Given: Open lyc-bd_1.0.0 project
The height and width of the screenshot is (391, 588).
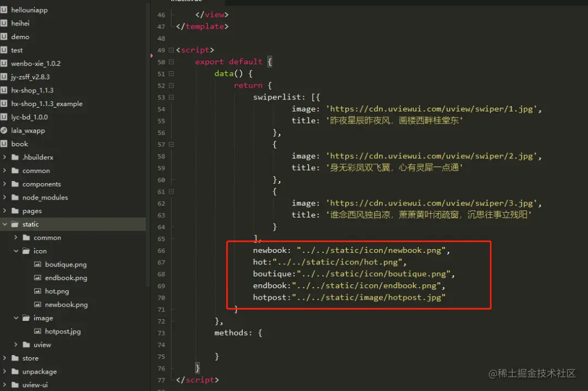Looking at the screenshot, I should click(29, 117).
